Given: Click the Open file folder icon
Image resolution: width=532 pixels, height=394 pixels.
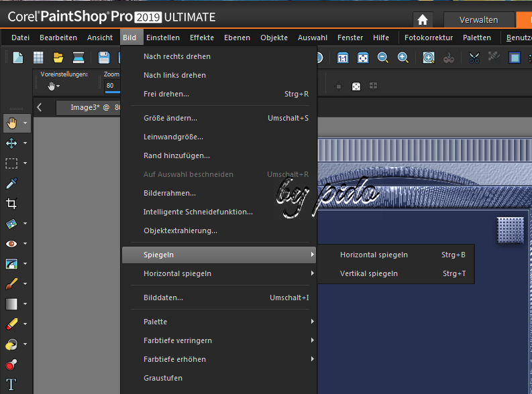Looking at the screenshot, I should coord(58,58).
